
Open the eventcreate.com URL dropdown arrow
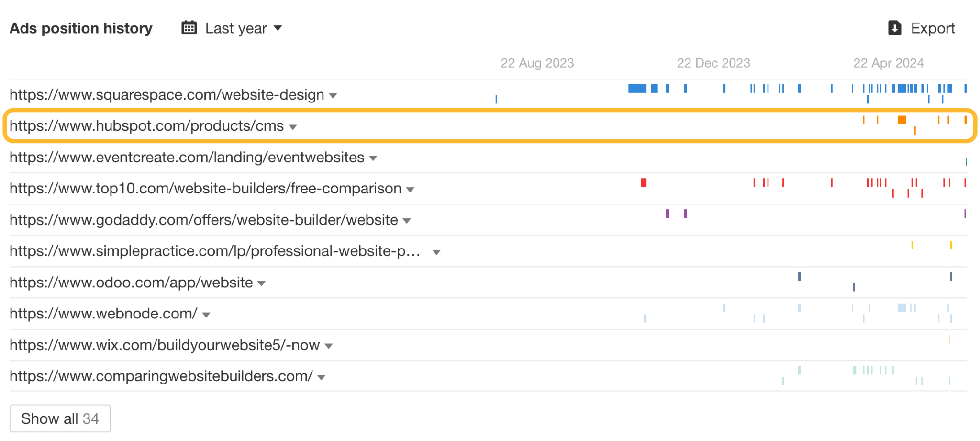373,158
